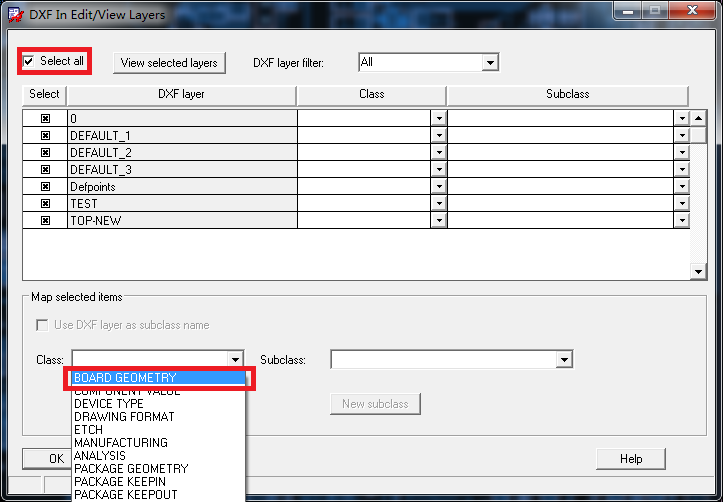Viewport: 723px width, 502px height.
Task: Click the View selected layers button
Action: click(169, 63)
